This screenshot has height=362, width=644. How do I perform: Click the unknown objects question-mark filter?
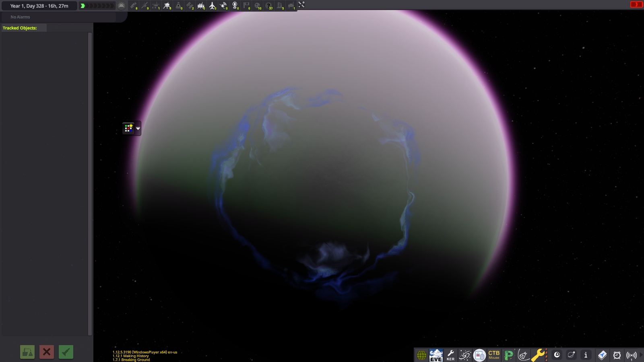269,6
